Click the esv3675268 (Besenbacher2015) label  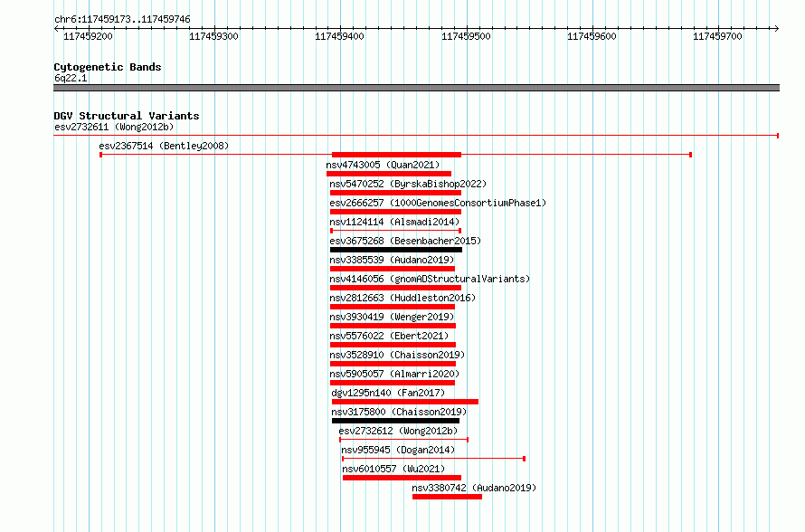(x=405, y=241)
